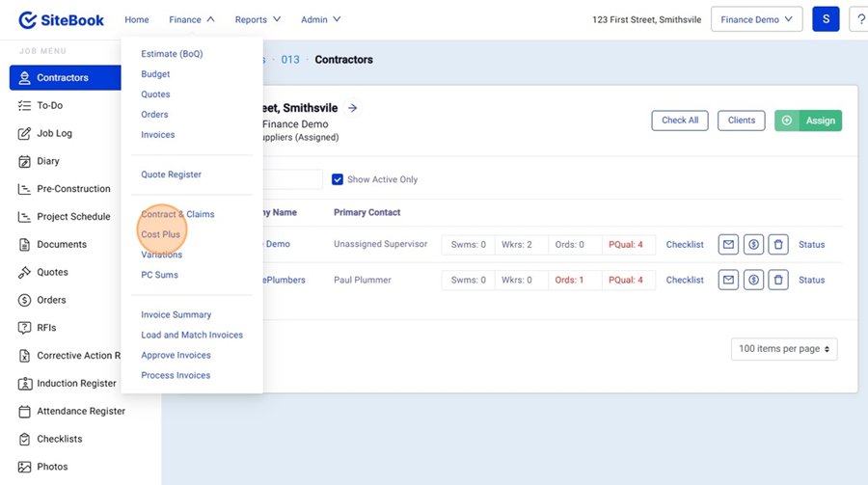The width and height of the screenshot is (868, 485).
Task: Open Photos from the job menu
Action: tap(52, 467)
